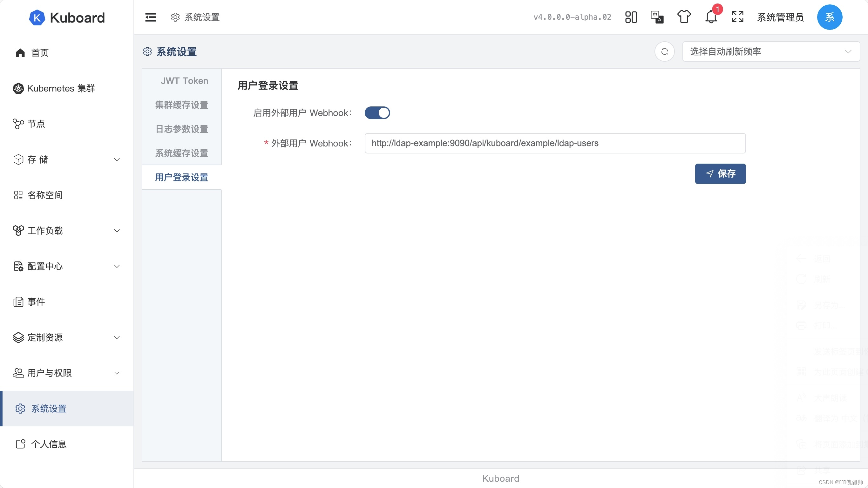The height and width of the screenshot is (488, 868).
Task: Open the notifications bell with badge
Action: point(711,17)
